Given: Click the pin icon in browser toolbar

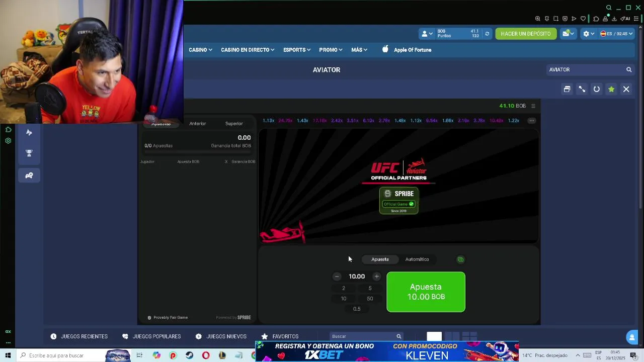Looking at the screenshot, I should click(547, 19).
